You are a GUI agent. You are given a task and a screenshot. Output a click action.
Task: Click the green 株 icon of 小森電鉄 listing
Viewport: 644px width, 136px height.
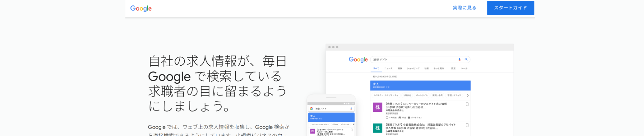[377, 128]
